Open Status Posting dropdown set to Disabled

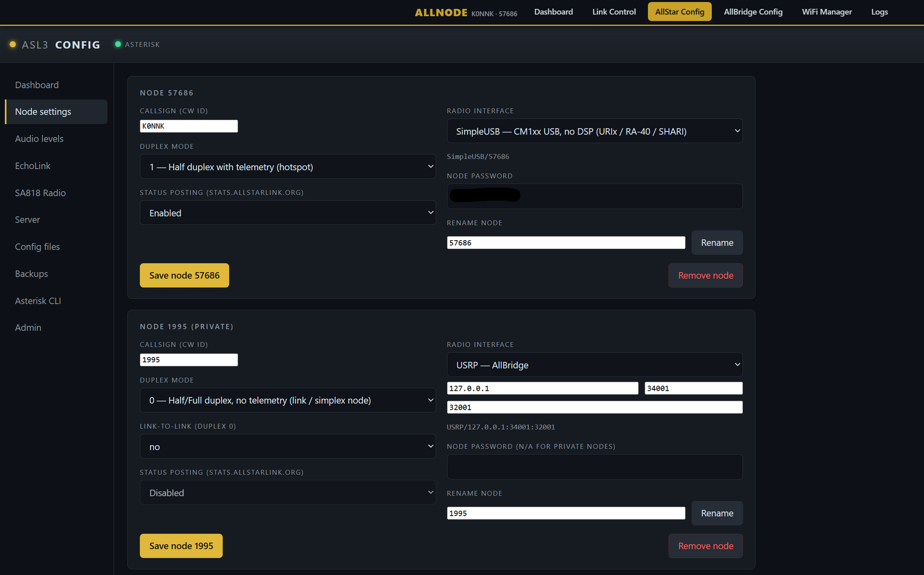pos(288,492)
